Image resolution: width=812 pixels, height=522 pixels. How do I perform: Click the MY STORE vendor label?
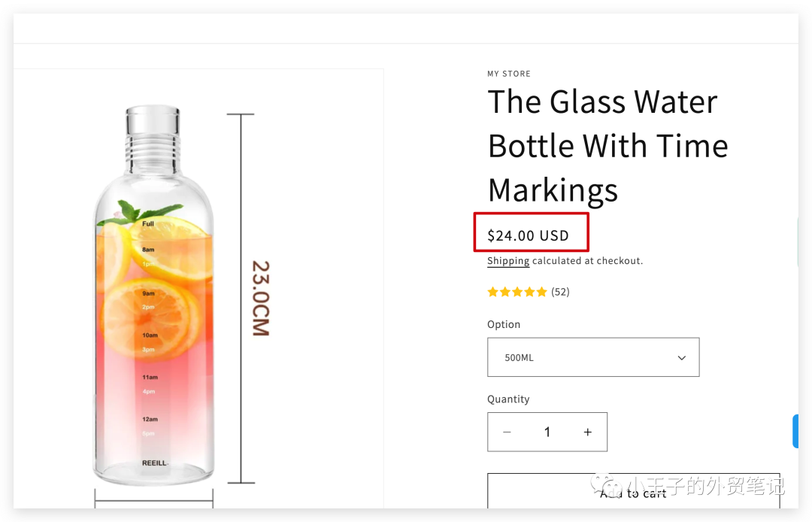click(x=509, y=74)
